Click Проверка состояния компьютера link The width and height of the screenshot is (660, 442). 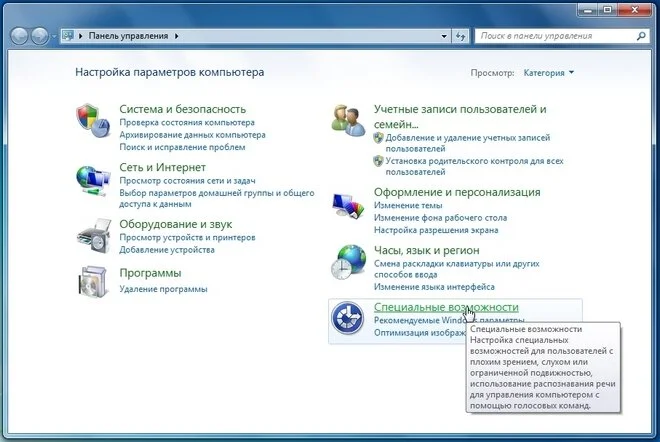coord(187,122)
